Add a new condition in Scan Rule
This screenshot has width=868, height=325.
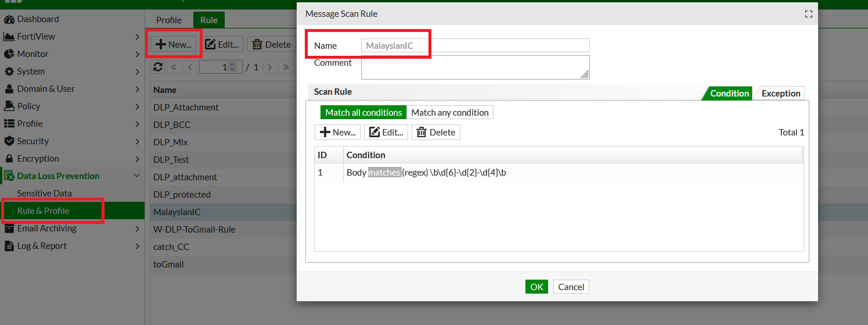tap(337, 133)
